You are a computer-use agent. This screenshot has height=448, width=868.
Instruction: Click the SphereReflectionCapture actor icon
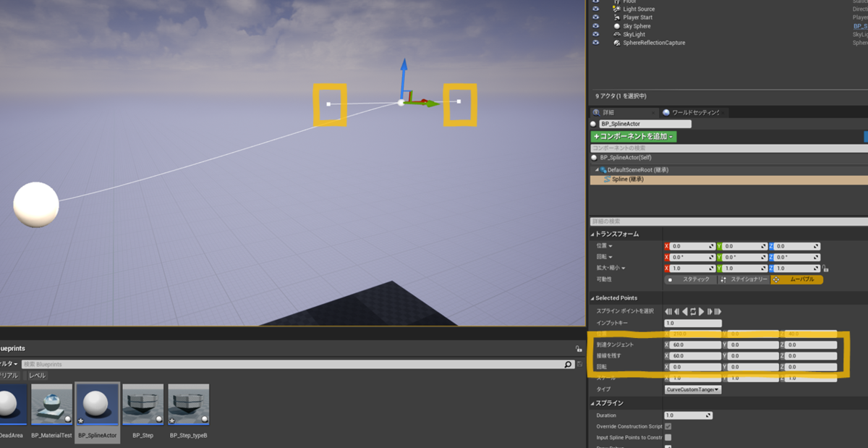(617, 43)
